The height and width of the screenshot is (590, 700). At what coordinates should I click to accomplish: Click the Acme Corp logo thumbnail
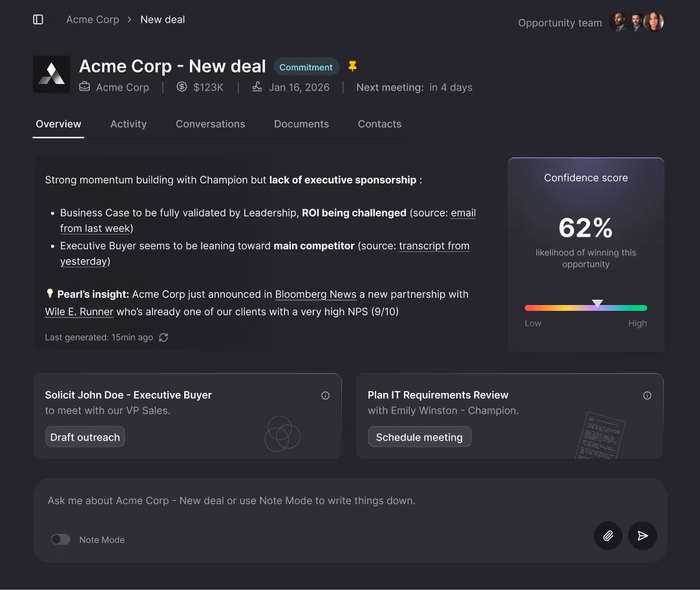pos(51,74)
